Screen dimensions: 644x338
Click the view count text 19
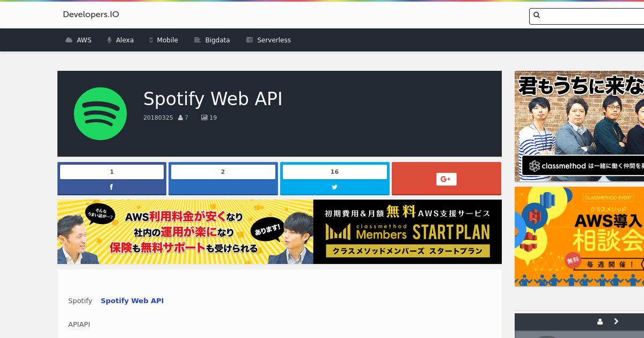pyautogui.click(x=213, y=117)
